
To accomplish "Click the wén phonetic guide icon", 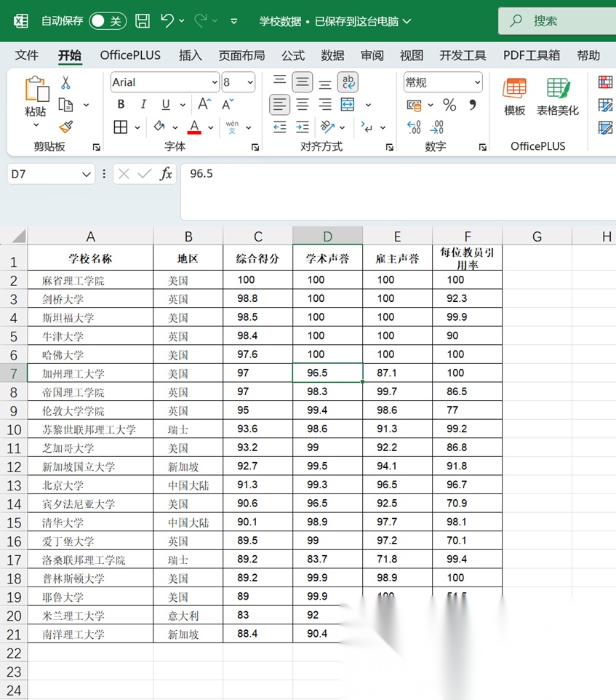I will coord(232,127).
